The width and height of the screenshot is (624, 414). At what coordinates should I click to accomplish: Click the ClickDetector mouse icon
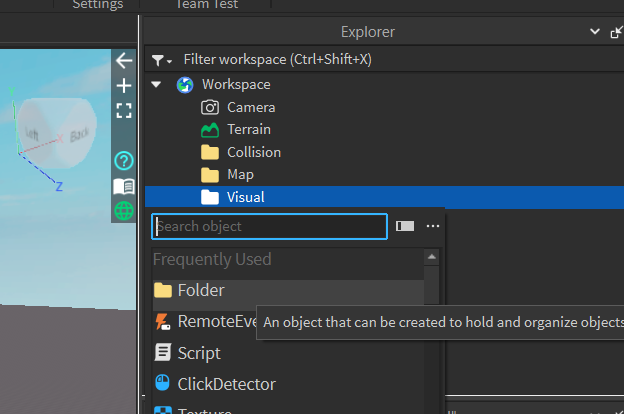pos(162,383)
